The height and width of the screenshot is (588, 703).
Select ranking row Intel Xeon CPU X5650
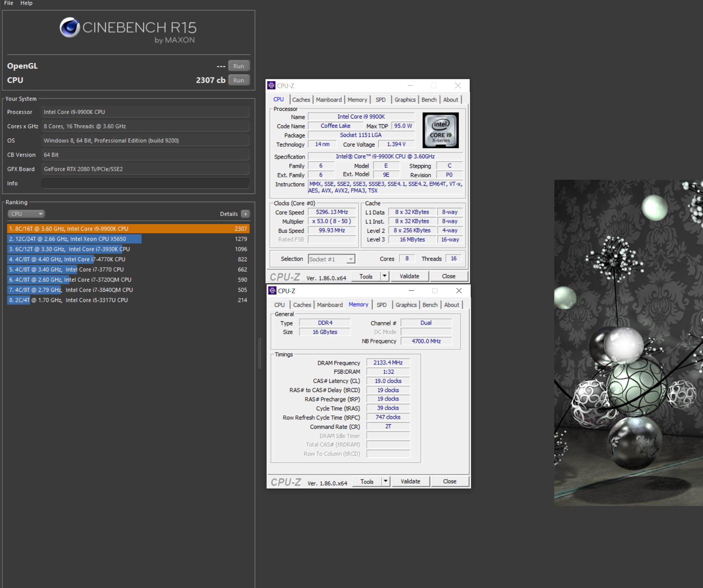(x=128, y=239)
